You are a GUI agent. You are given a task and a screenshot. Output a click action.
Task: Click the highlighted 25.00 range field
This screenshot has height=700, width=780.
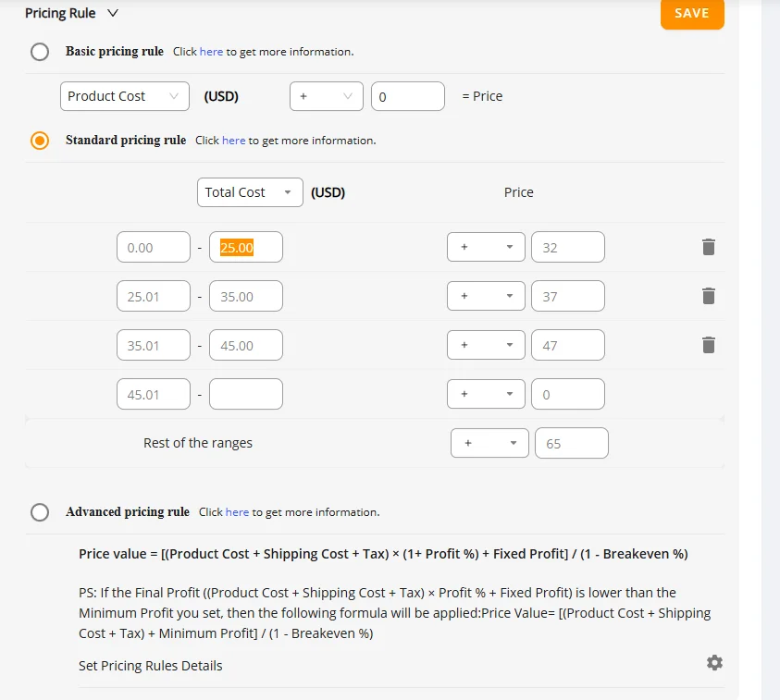(x=246, y=247)
